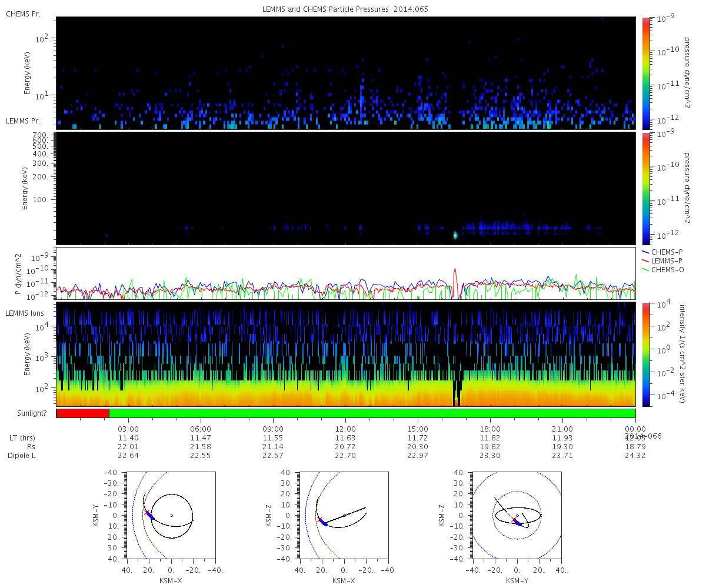The width and height of the screenshot is (706, 588).
Task: Click the "Dipole L" row label
Action: click(21, 456)
